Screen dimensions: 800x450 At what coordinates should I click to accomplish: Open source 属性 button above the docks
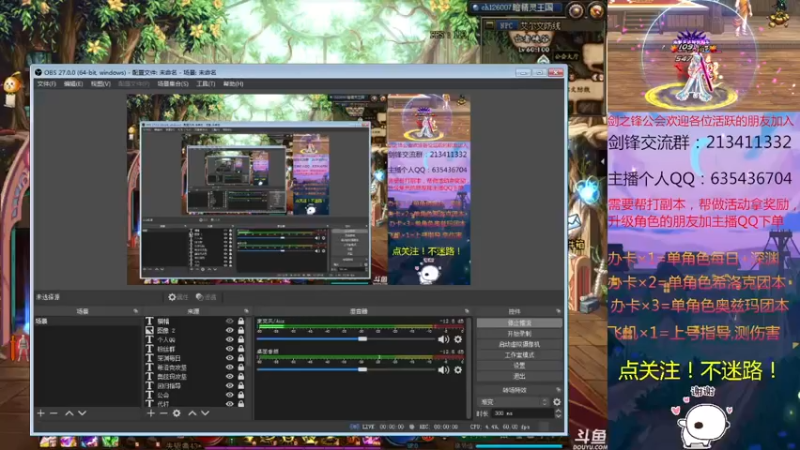click(x=179, y=297)
